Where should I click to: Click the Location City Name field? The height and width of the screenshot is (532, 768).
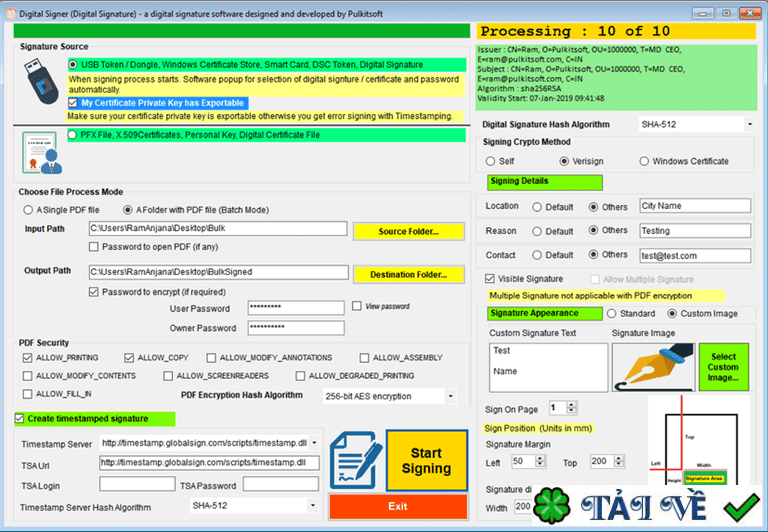(695, 206)
